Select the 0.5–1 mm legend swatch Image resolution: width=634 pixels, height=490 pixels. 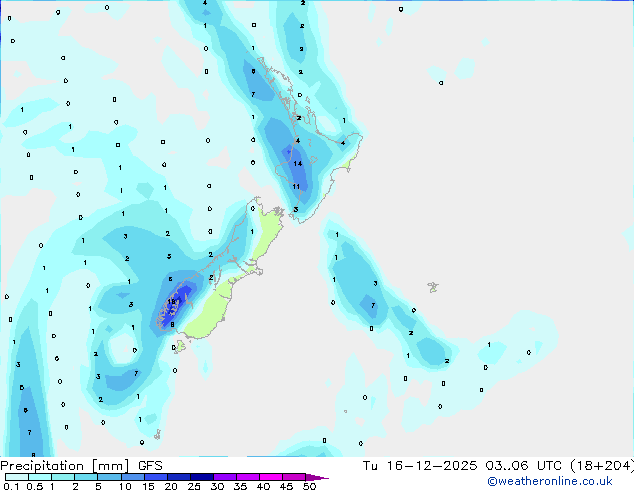tap(40, 477)
